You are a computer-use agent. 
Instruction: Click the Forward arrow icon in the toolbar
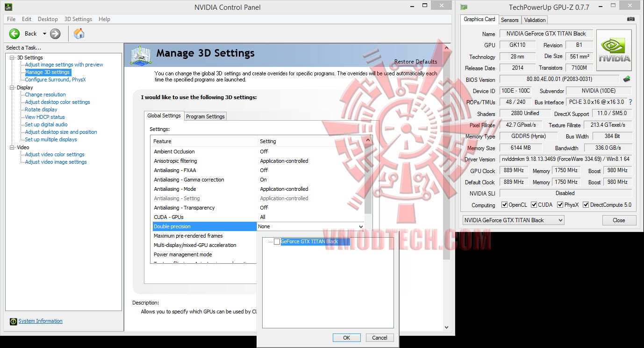click(x=55, y=33)
